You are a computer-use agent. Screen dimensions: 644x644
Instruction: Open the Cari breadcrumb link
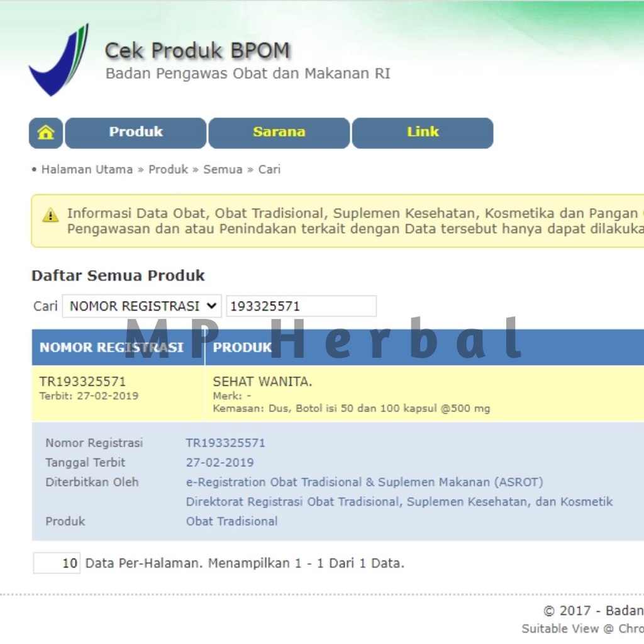point(269,170)
